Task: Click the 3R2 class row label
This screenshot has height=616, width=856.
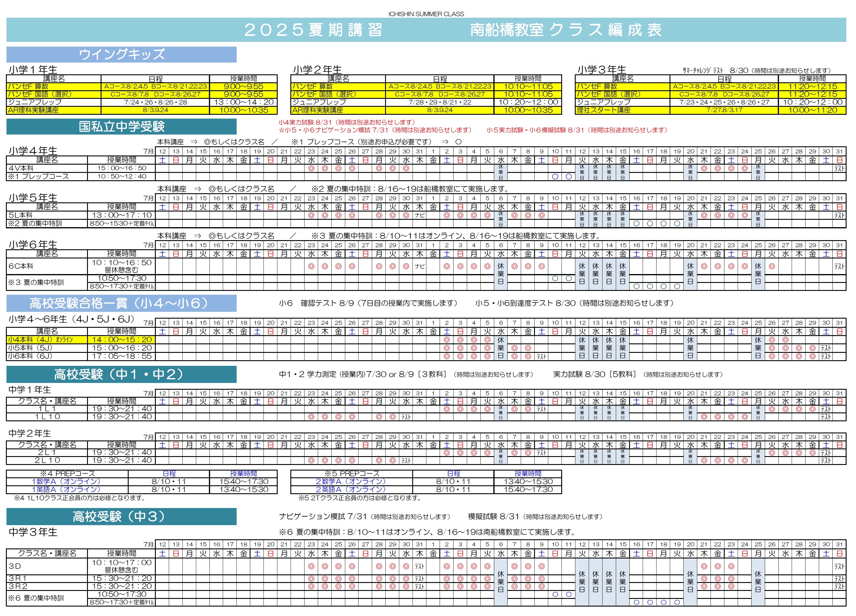Action: tap(47, 586)
